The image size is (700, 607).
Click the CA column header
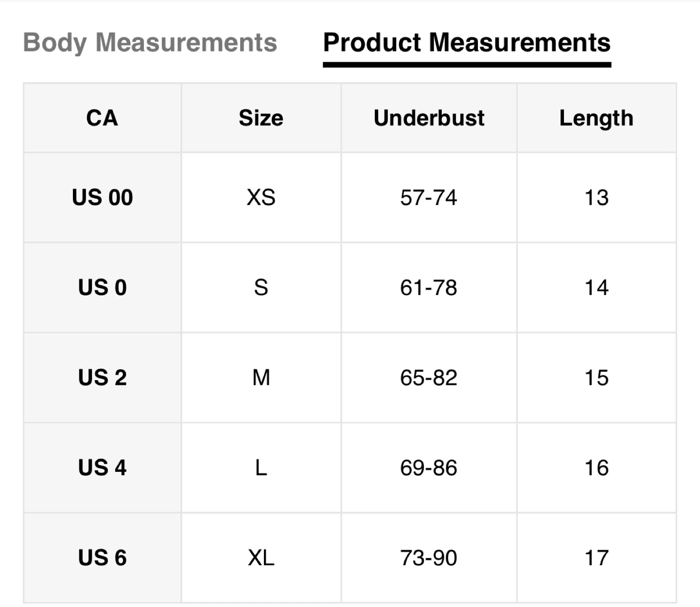[102, 118]
